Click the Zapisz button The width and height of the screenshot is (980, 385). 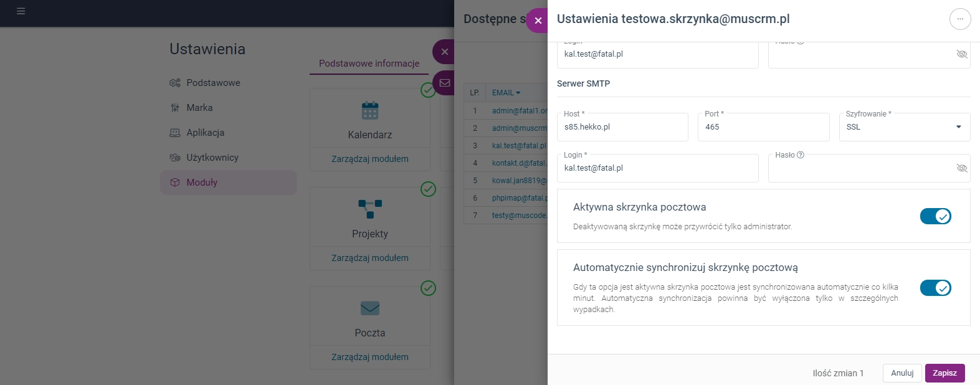pyautogui.click(x=944, y=373)
